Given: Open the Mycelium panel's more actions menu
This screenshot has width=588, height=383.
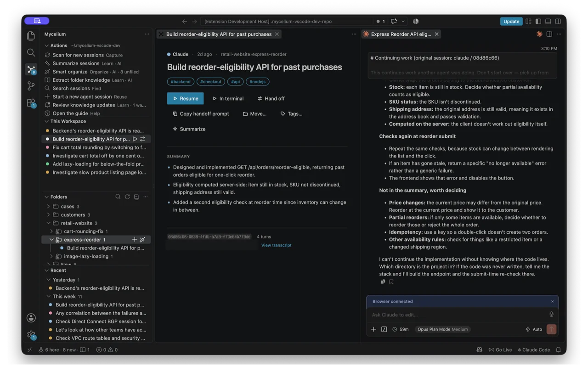Looking at the screenshot, I should 147,34.
